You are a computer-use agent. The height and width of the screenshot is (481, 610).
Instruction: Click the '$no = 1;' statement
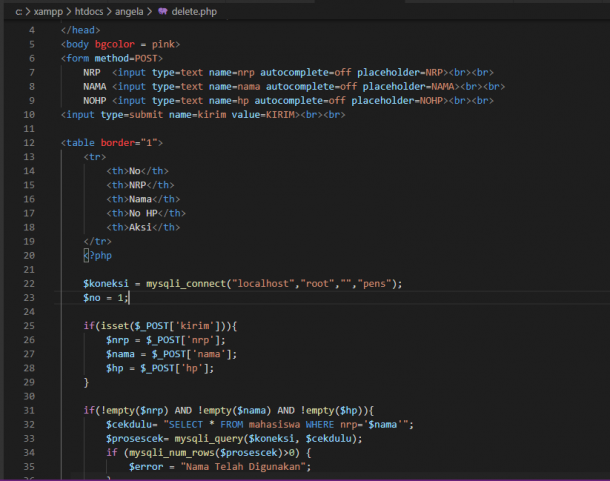pyautogui.click(x=105, y=298)
